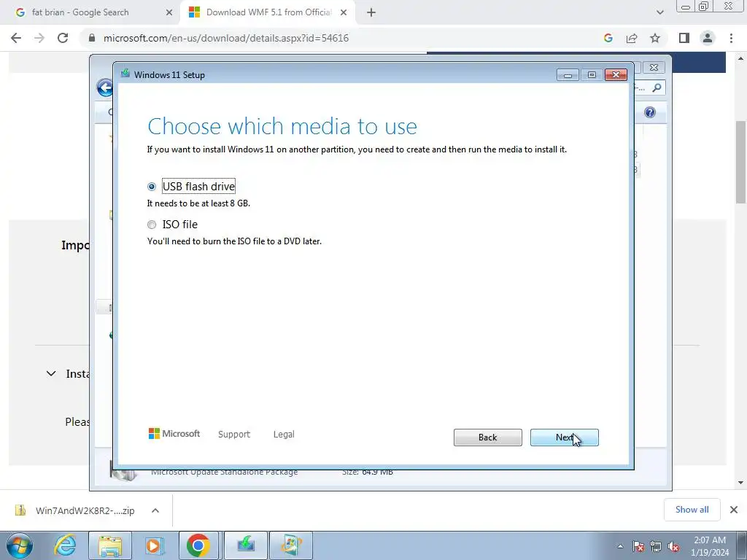Image resolution: width=747 pixels, height=560 pixels.
Task: Switch to the fat brian Google Search tab
Action: point(90,12)
